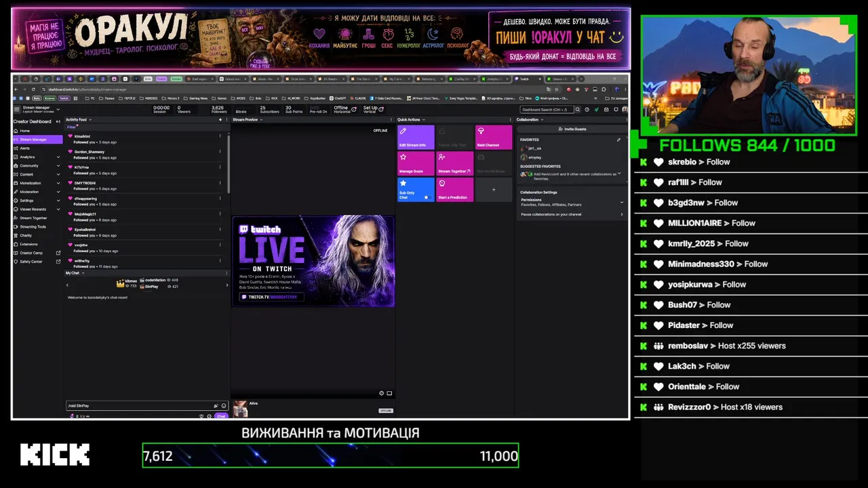Open Quick Actions panel three-dot menu
This screenshot has height=488, width=868.
coord(511,120)
